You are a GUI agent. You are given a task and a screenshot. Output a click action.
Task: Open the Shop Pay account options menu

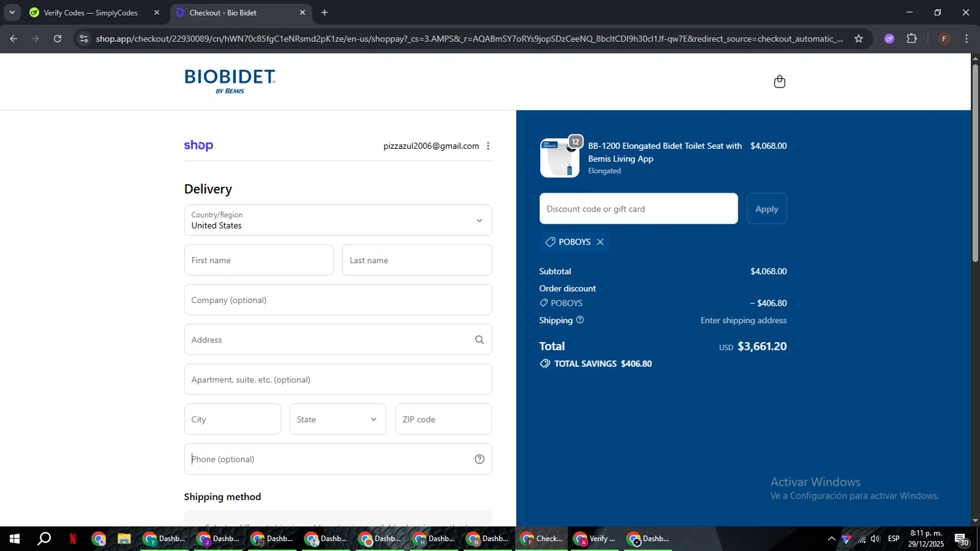[488, 146]
